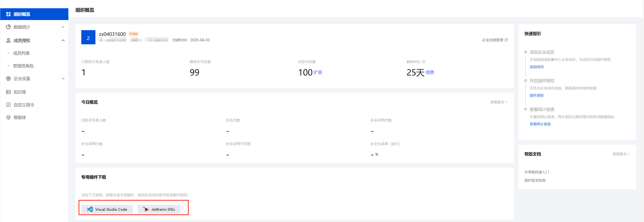The height and width of the screenshot is (222, 644).
Task: Click the 企业设置 gear icon
Action: pyautogui.click(x=8, y=78)
